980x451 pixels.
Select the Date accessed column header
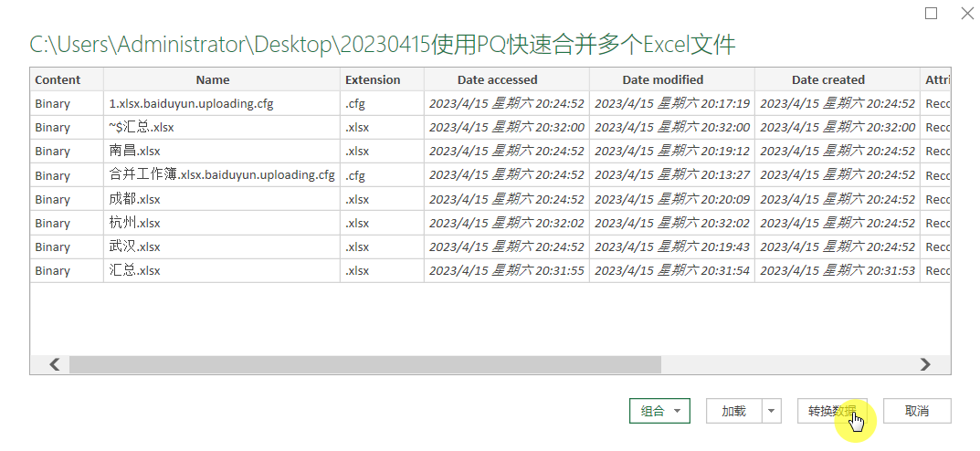point(506,79)
